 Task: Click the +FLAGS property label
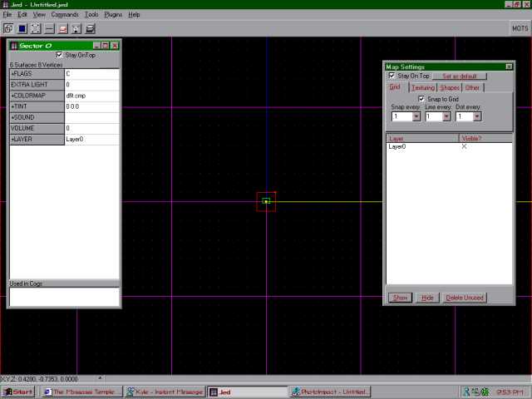pos(37,74)
